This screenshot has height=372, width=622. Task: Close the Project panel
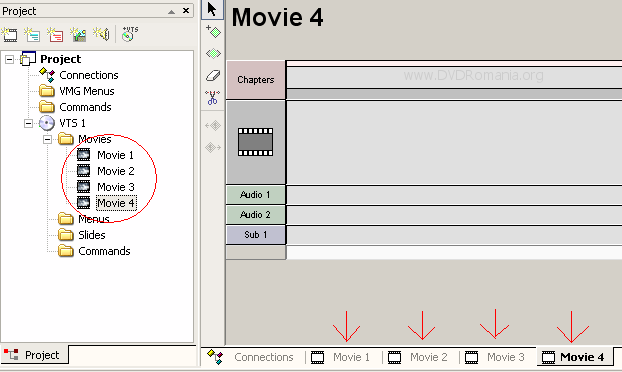click(186, 11)
